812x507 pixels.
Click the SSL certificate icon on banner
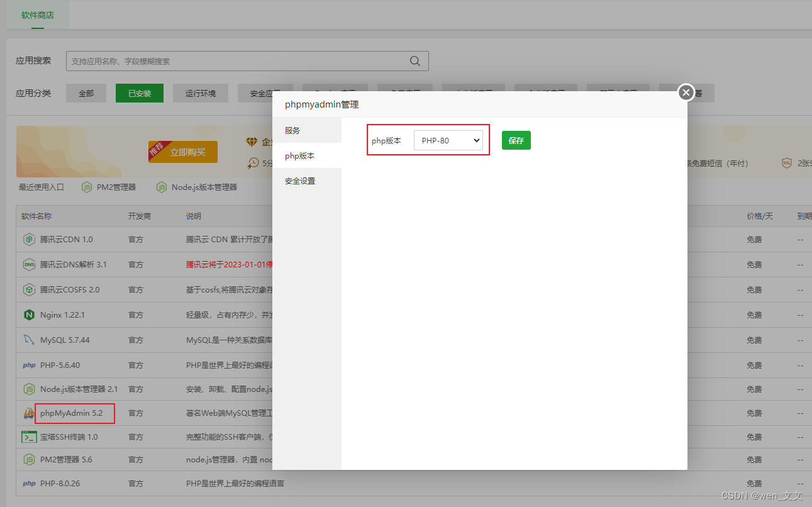click(x=787, y=163)
